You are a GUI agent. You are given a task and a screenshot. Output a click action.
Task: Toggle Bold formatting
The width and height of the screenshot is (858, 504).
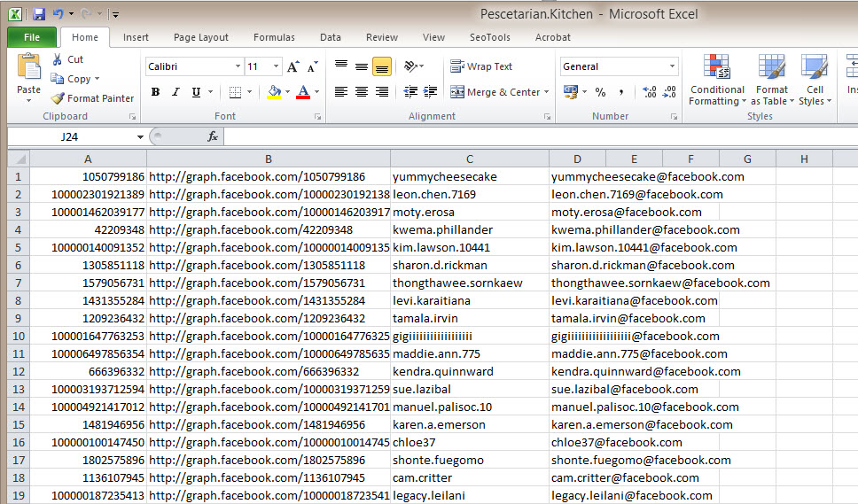click(x=155, y=92)
